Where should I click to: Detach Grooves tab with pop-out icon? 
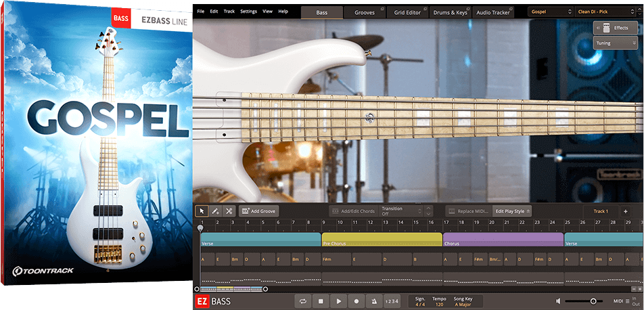[x=382, y=9]
